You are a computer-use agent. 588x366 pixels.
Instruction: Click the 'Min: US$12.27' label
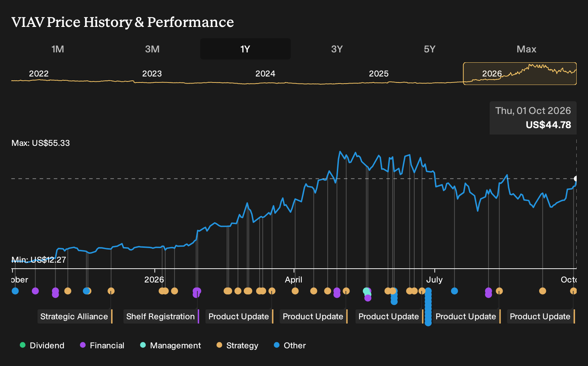click(39, 260)
